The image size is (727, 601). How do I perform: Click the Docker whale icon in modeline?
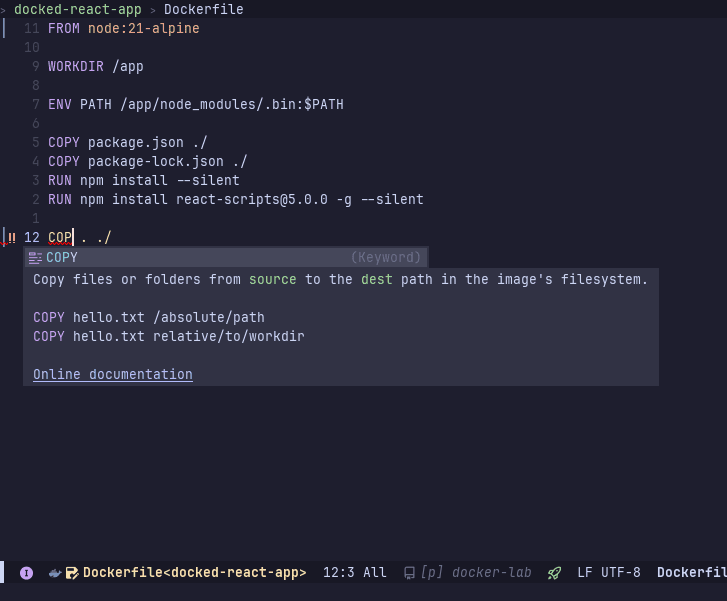(x=56, y=573)
